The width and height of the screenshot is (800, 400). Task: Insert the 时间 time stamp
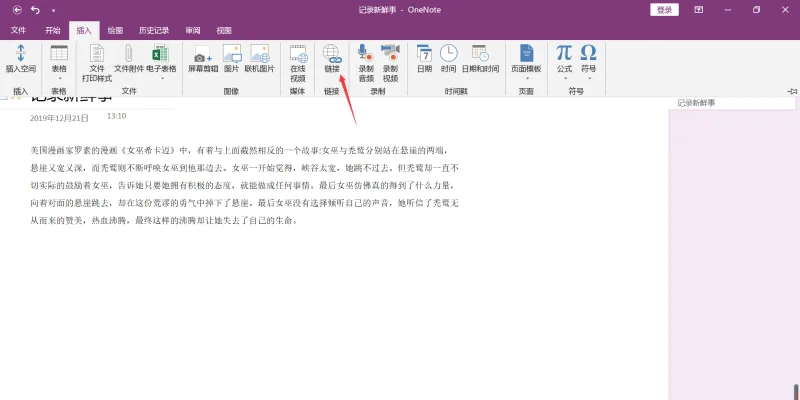(448, 59)
